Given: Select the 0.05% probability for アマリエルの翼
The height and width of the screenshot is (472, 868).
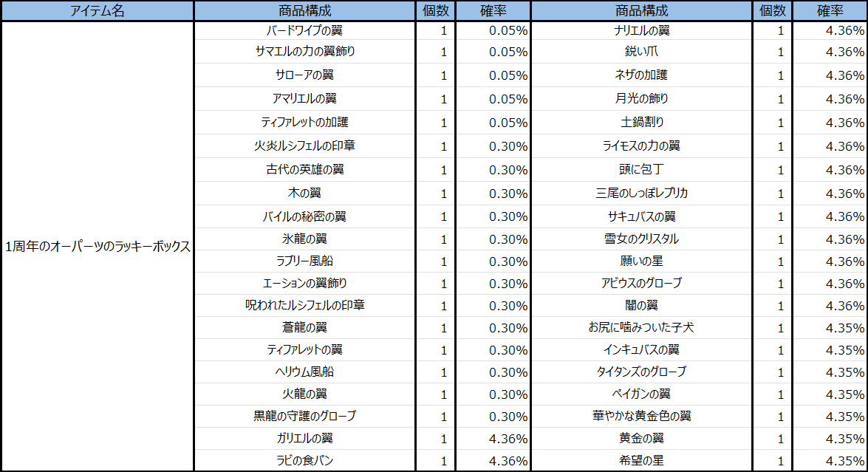Looking at the screenshot, I should click(x=507, y=99).
